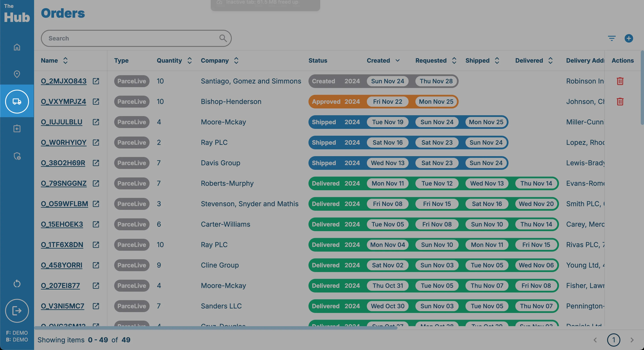Sort table by Quantity column
Image resolution: width=644 pixels, height=350 pixels.
click(190, 60)
